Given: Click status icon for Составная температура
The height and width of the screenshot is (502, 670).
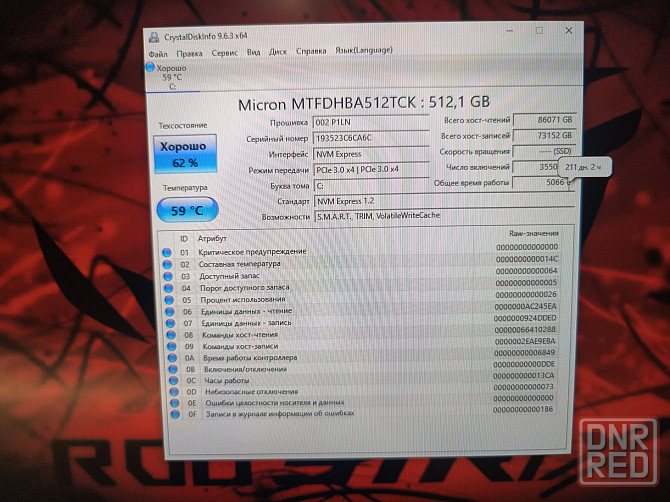Looking at the screenshot, I should click(168, 264).
